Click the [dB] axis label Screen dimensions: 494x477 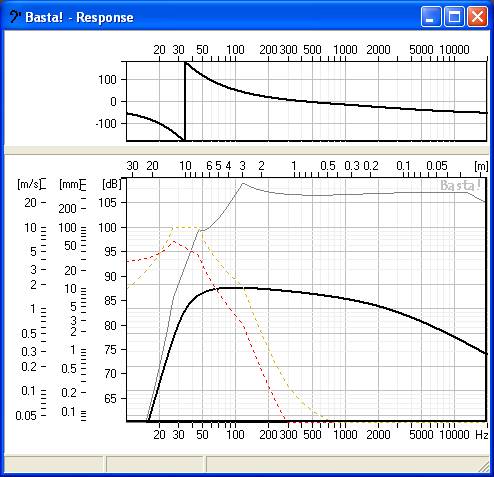pyautogui.click(x=111, y=184)
